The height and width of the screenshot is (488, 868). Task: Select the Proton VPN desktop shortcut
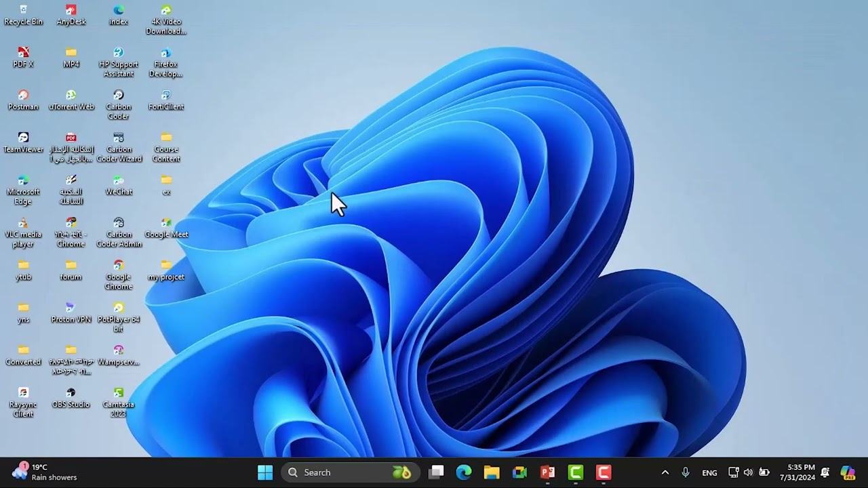[x=71, y=314]
